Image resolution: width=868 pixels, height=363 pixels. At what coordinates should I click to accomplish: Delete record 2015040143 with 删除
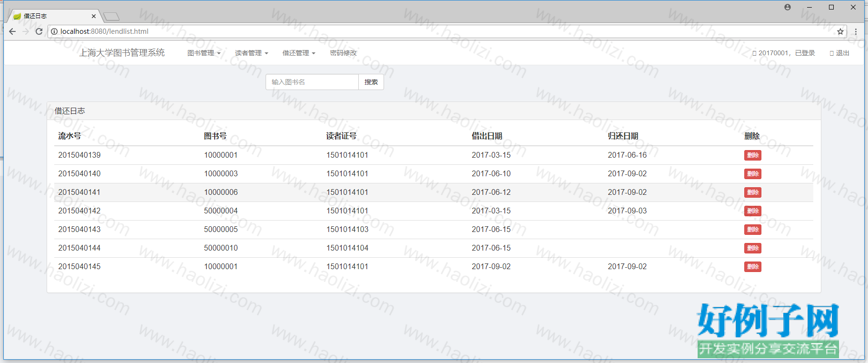(x=752, y=230)
